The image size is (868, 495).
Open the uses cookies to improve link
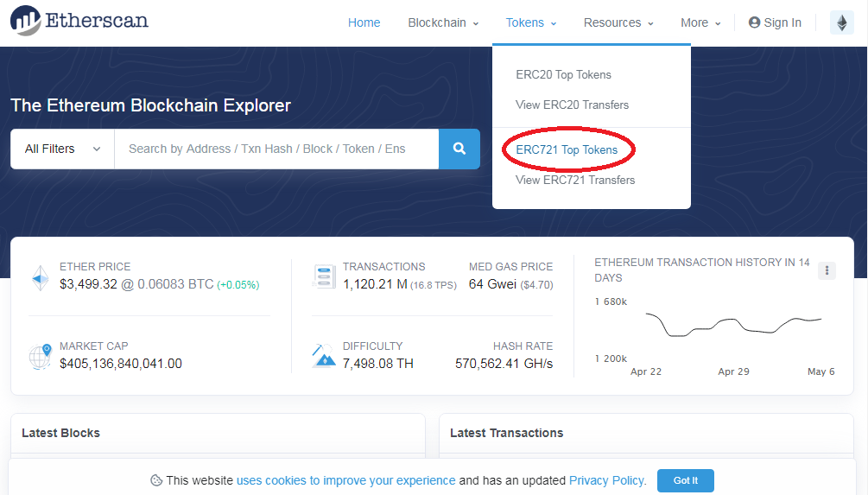tap(346, 480)
